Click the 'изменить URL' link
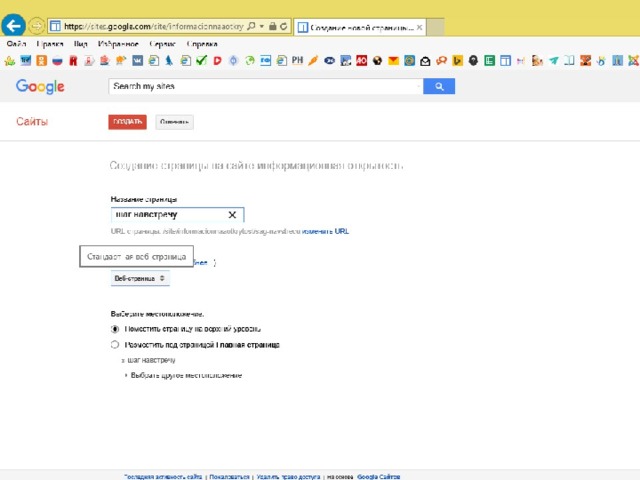 (326, 231)
